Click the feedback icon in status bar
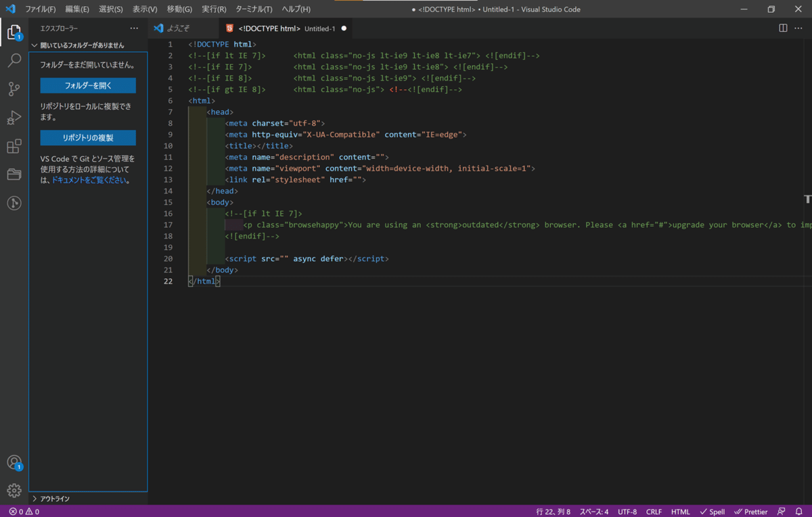 [782, 512]
